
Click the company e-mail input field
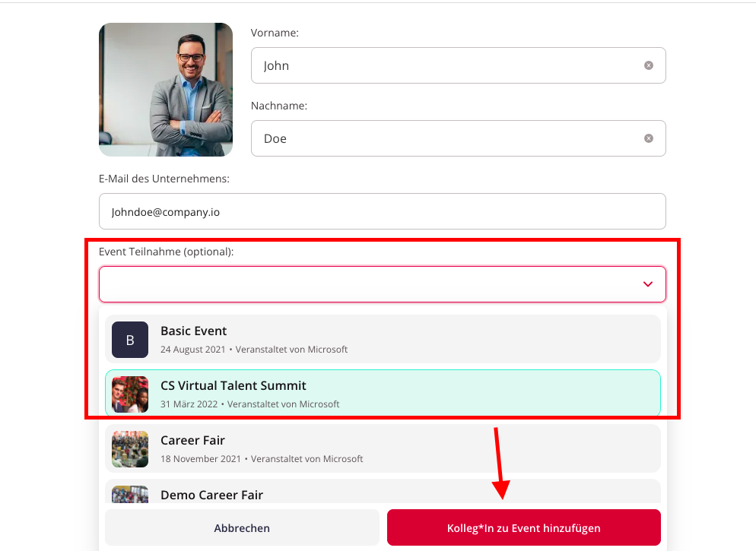[x=383, y=211]
